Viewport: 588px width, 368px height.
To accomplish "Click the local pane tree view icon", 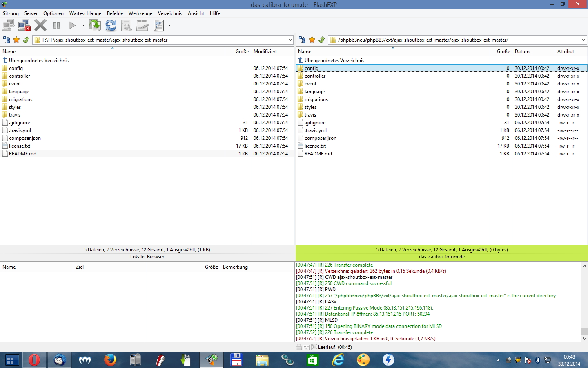I will pyautogui.click(x=7, y=40).
